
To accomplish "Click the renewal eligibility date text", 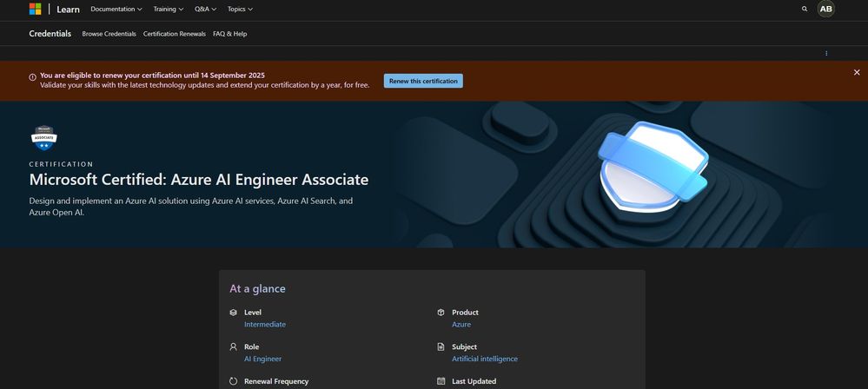I will coord(152,76).
